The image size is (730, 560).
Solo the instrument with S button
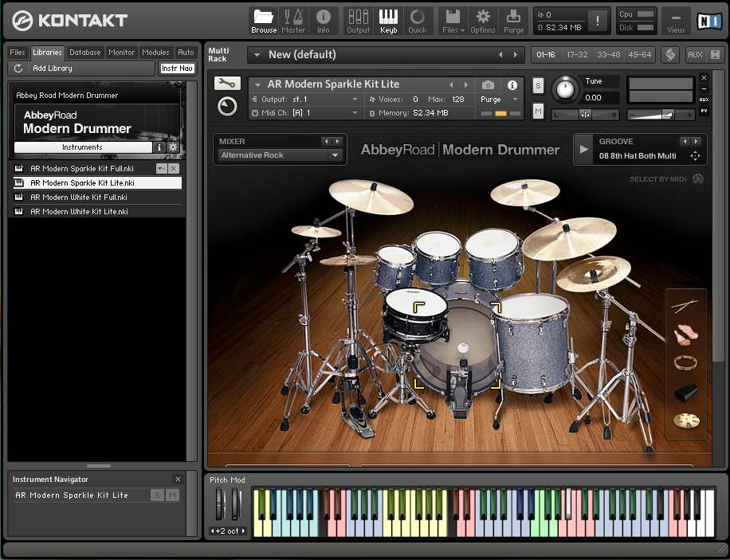(x=538, y=86)
